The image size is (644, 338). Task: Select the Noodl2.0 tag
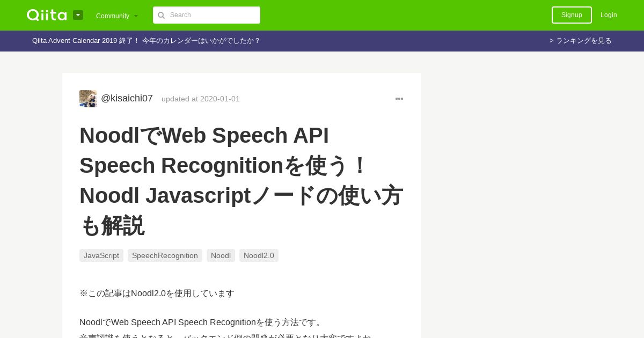point(259,255)
